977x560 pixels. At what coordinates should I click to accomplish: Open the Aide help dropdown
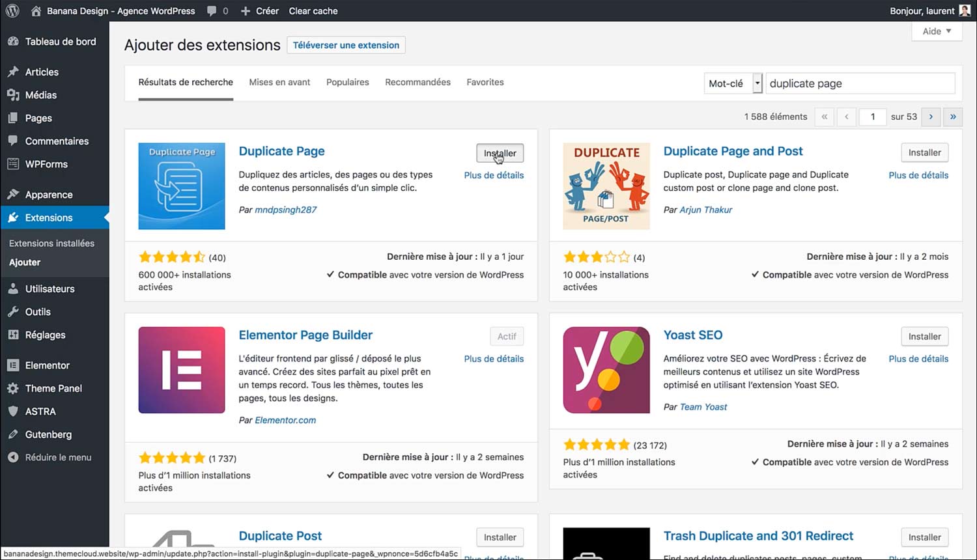(937, 31)
